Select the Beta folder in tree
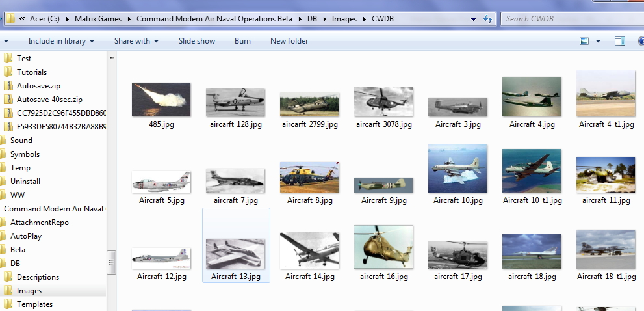This screenshot has width=644, height=311. tap(18, 250)
